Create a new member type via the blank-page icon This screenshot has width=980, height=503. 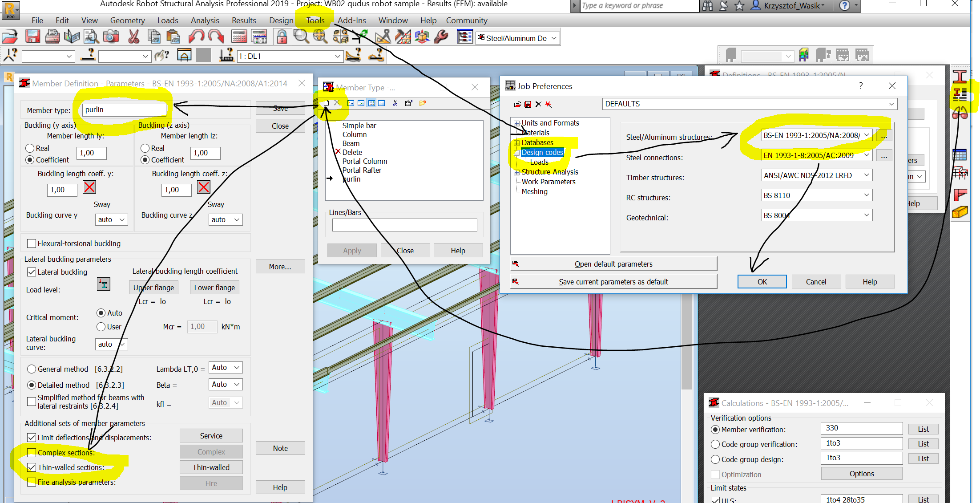tap(327, 103)
